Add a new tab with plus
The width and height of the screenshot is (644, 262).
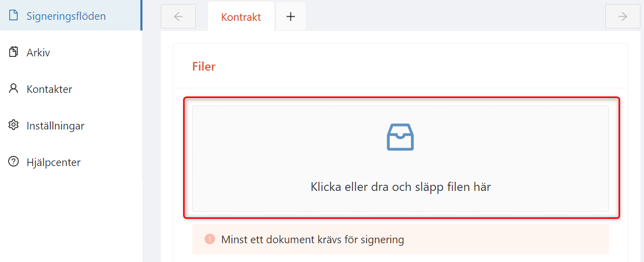(x=290, y=16)
